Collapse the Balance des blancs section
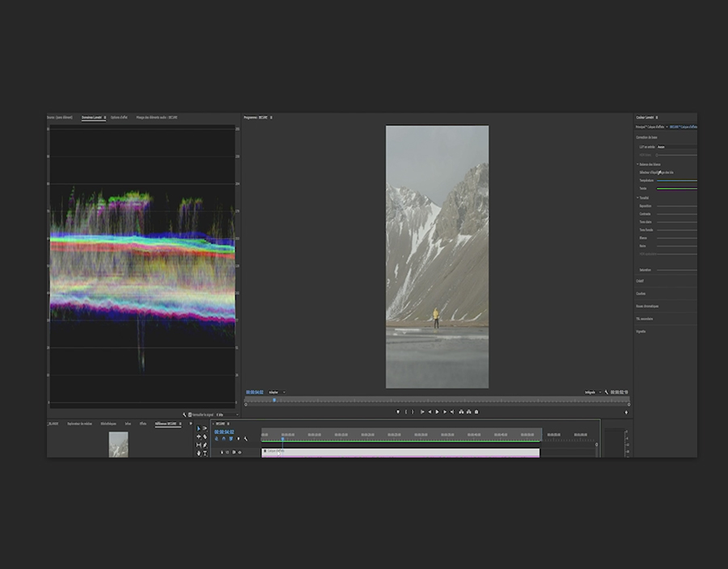This screenshot has height=569, width=728. click(637, 164)
